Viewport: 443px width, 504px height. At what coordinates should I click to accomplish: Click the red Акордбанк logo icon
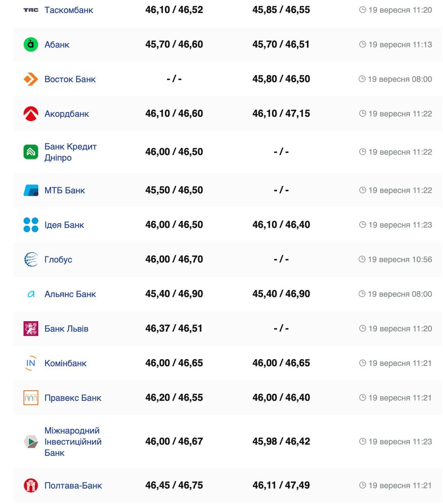point(31,114)
